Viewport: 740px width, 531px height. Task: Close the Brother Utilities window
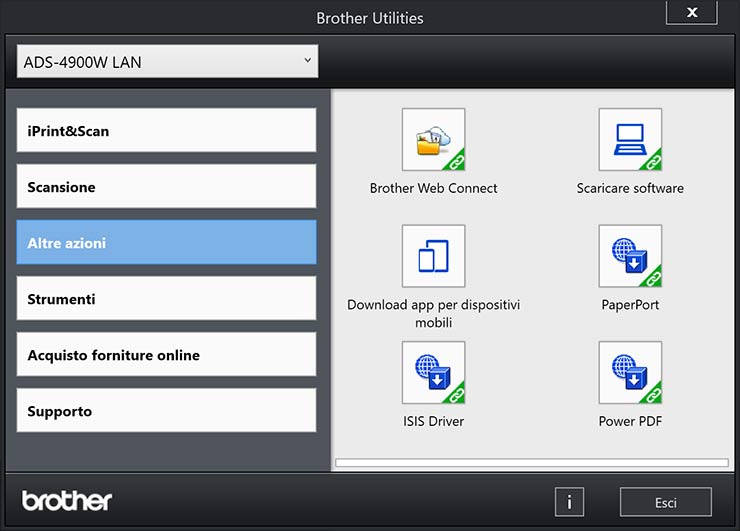coord(691,13)
